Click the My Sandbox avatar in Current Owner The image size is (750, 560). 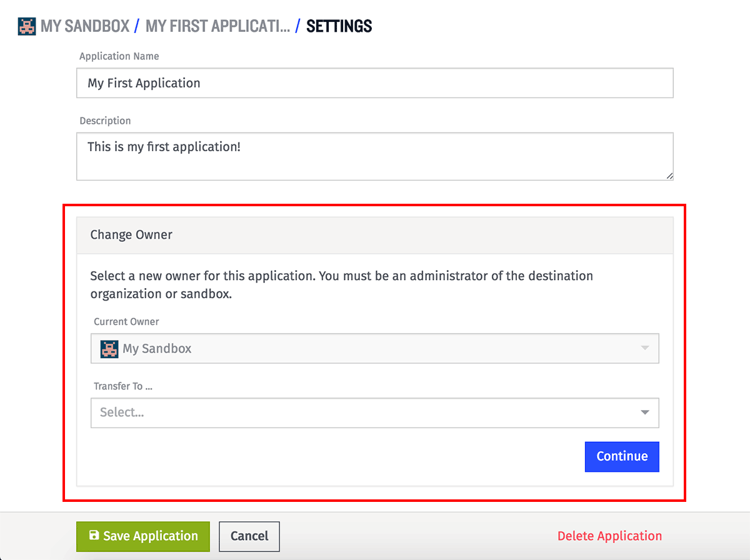tap(109, 349)
